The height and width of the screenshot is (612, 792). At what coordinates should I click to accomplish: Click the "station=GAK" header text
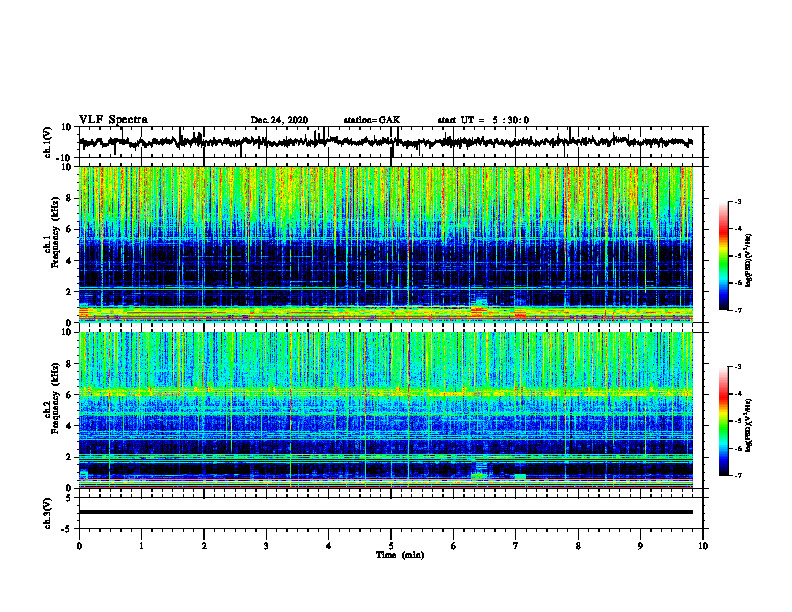coord(372,120)
